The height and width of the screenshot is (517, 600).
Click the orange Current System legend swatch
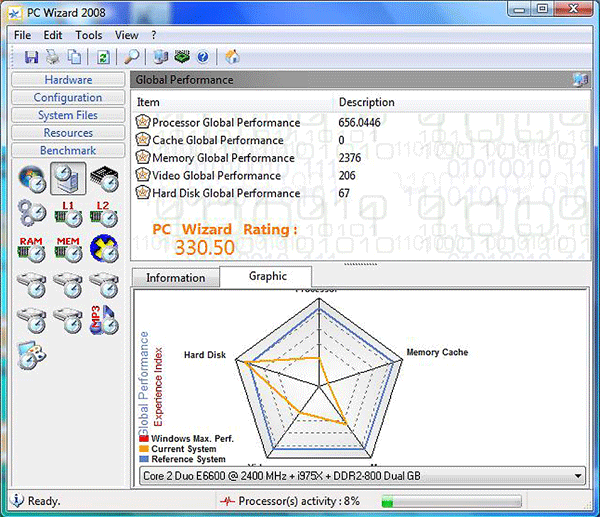coord(144,449)
